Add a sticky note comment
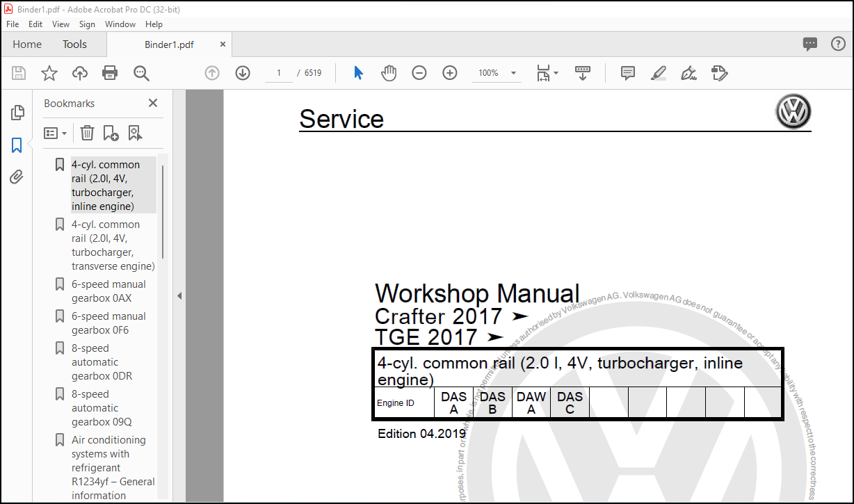Viewport: 854px width, 504px height. coord(628,73)
